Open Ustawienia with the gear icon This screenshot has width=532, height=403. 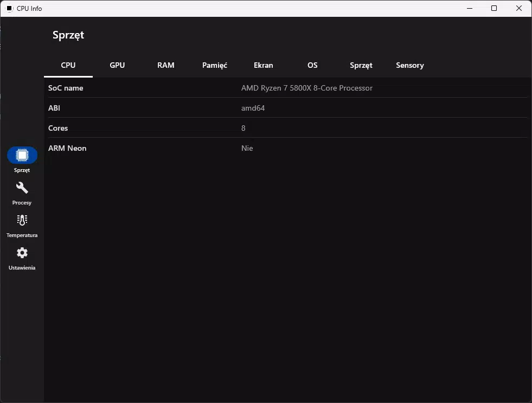[22, 253]
